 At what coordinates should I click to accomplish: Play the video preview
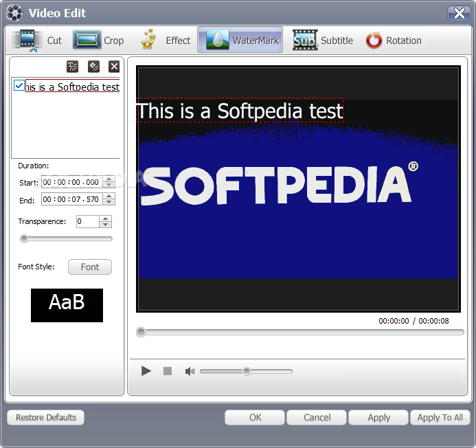coord(146,371)
